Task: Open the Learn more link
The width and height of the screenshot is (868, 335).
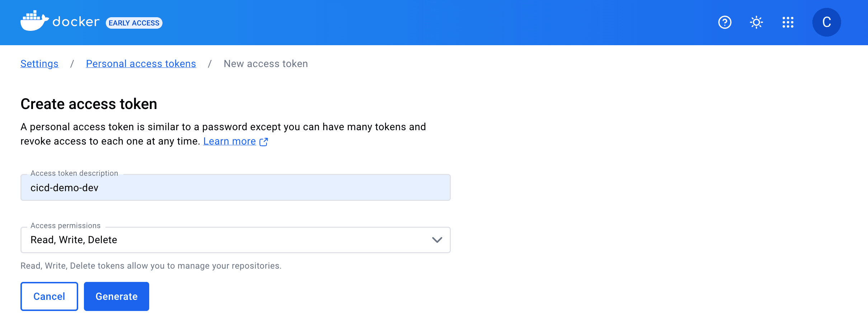Action: pyautogui.click(x=230, y=141)
